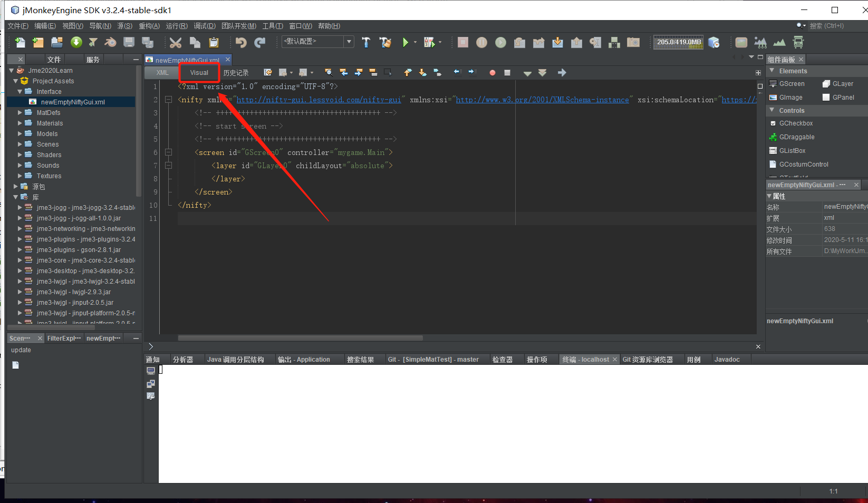Click the Shift Line Left icon
Image resolution: width=868 pixels, height=503 pixels.
[457, 72]
